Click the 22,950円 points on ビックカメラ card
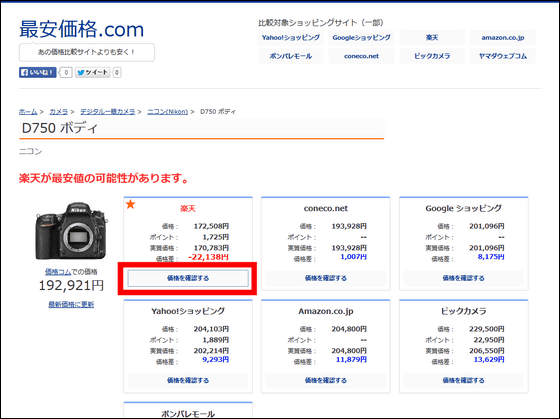 [489, 340]
